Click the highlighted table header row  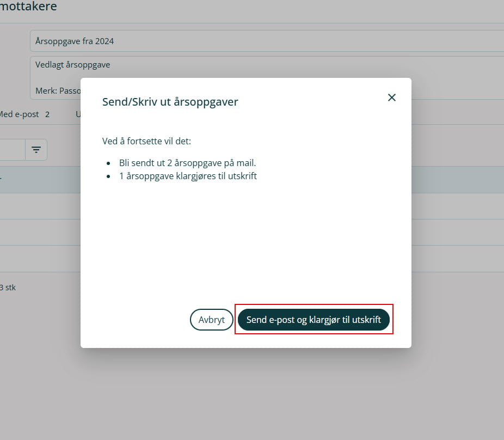[x=38, y=180]
